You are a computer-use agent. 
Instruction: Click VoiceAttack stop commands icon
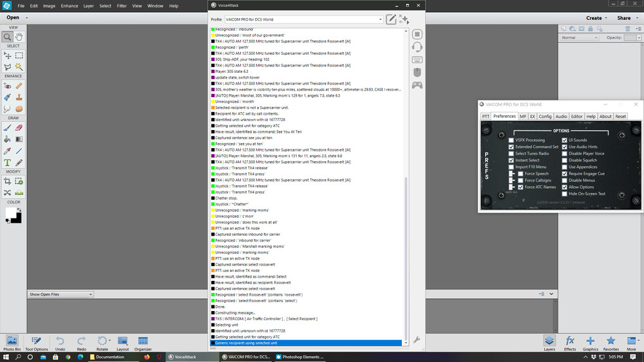[417, 34]
